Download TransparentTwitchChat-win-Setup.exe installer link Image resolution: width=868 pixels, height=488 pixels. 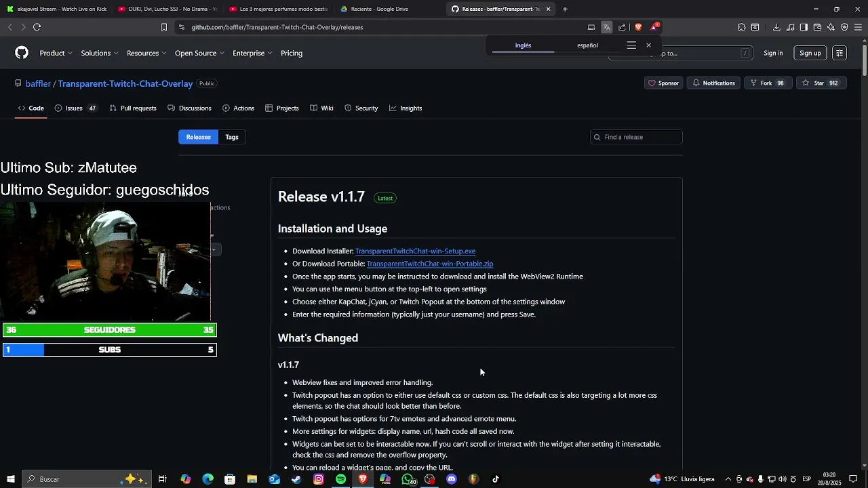coord(415,251)
